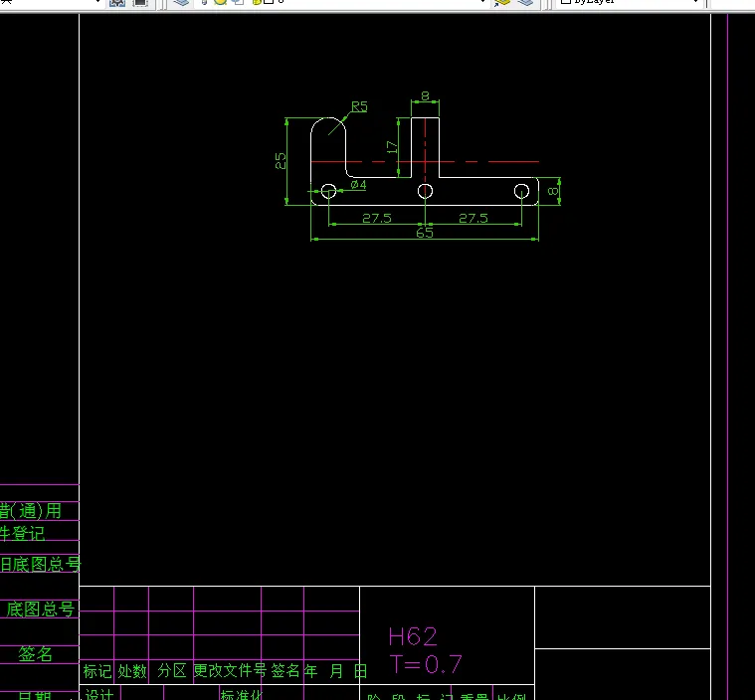Click the 年 月 日 date text
The width and height of the screenshot is (755, 700).
click(335, 670)
